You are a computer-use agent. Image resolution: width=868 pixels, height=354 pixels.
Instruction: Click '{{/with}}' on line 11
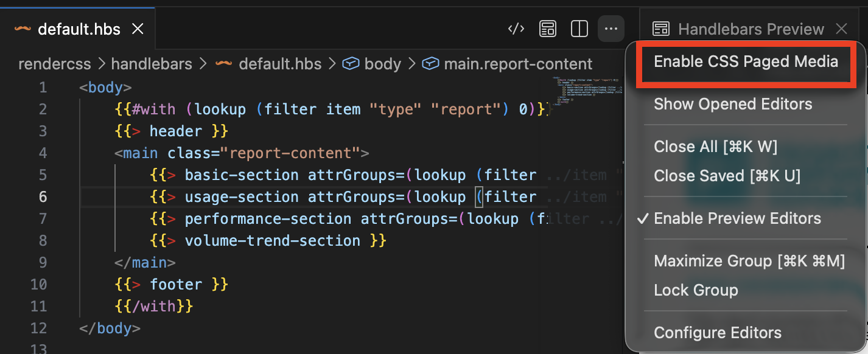click(x=153, y=307)
